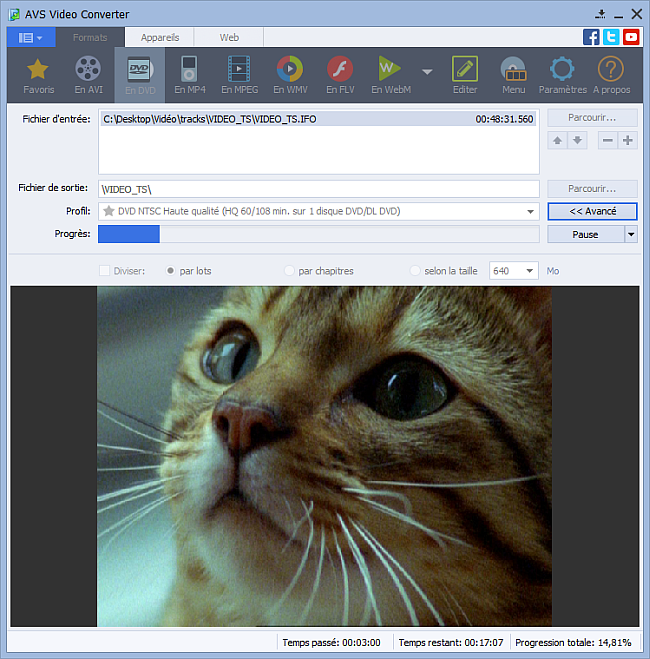Select the selon la taille option

pos(415,271)
